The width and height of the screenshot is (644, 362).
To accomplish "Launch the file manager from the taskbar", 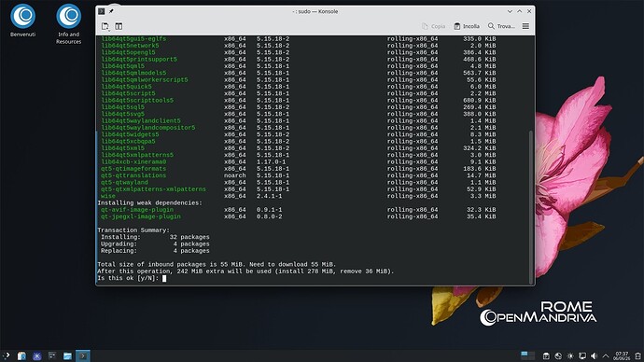I will coord(67,356).
